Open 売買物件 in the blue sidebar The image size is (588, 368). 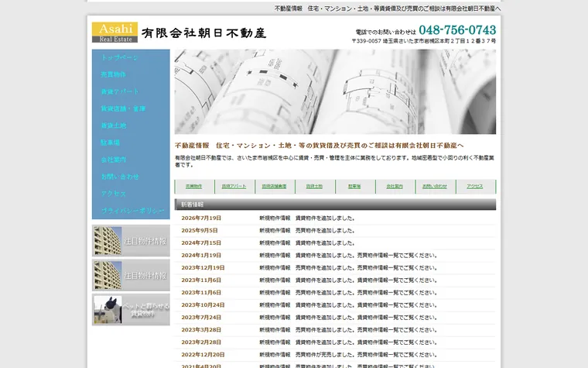click(113, 74)
